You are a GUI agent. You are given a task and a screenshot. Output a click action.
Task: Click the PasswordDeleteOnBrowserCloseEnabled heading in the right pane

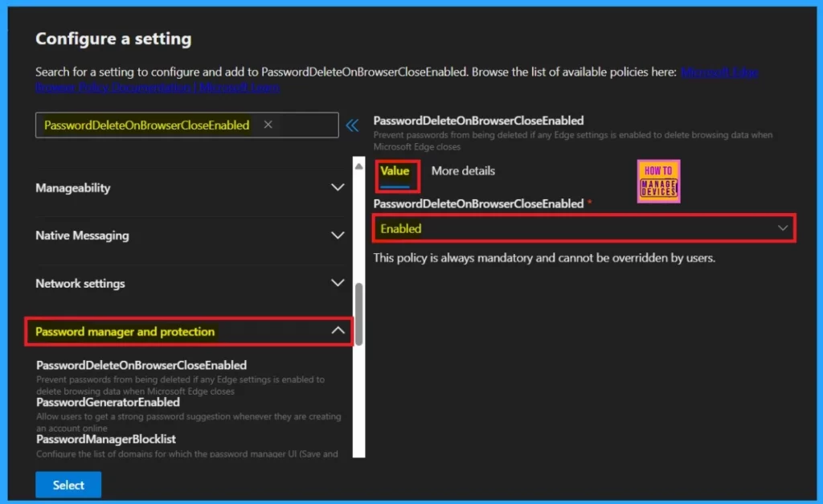pyautogui.click(x=478, y=121)
